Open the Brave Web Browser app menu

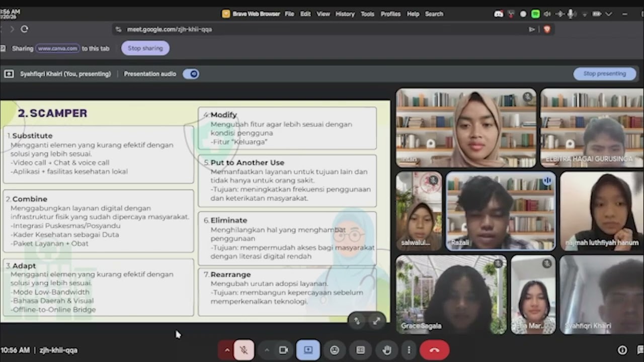256,14
